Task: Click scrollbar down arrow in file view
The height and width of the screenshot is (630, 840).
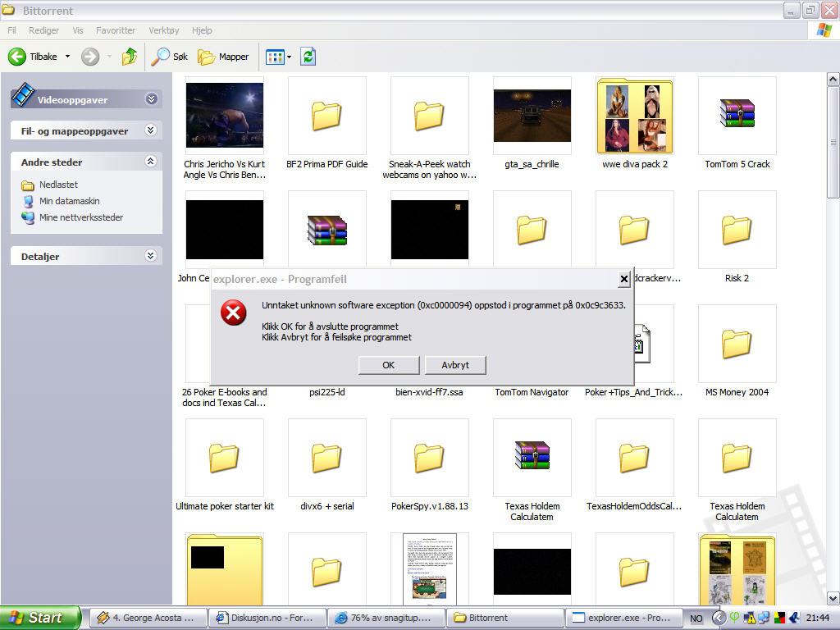Action: 833,598
